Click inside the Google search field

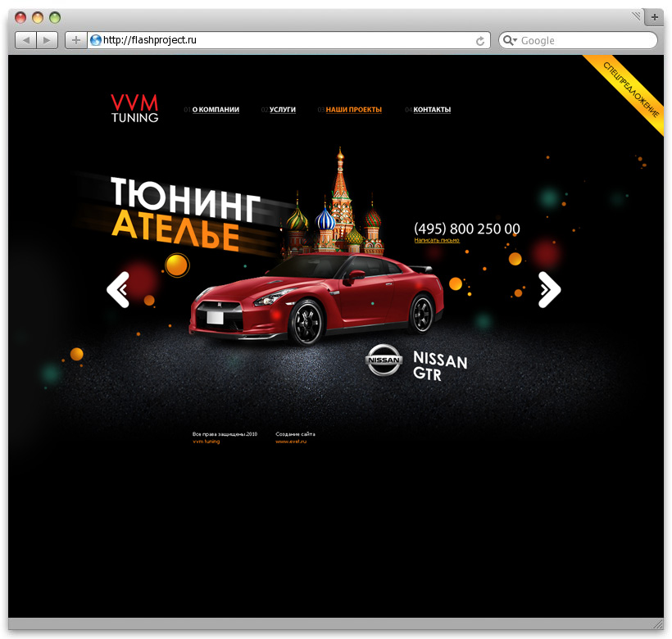point(574,39)
